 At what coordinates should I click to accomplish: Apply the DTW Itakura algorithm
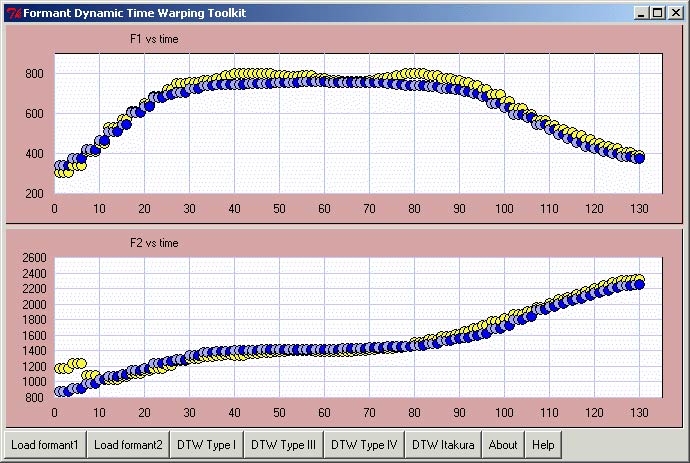coord(444,445)
